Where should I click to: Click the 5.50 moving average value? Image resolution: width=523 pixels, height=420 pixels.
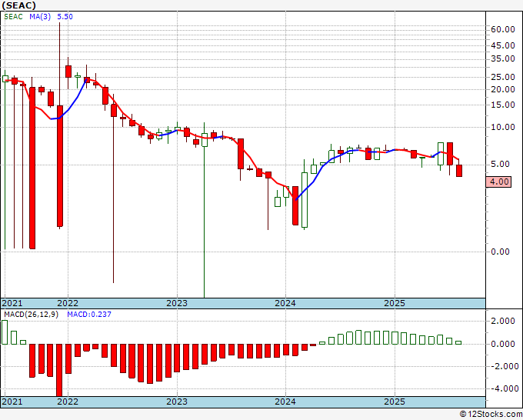coord(65,17)
